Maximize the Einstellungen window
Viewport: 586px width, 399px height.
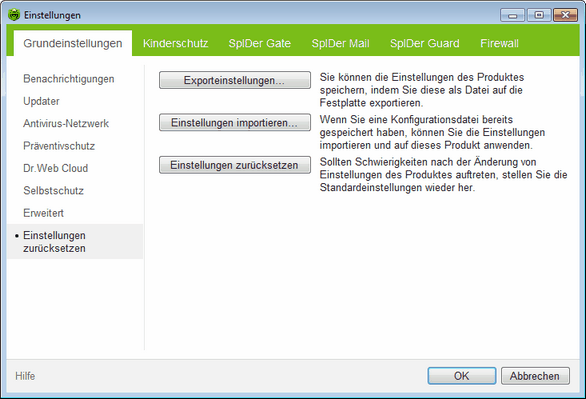coord(539,15)
